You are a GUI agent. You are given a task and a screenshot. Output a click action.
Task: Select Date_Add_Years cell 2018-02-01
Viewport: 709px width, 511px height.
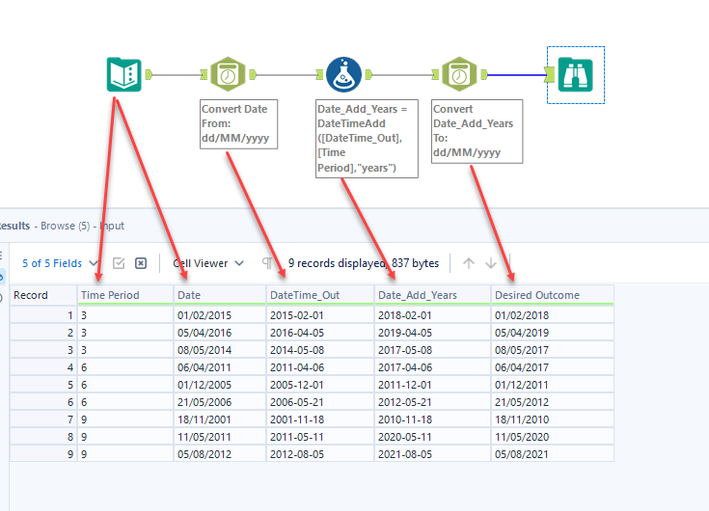click(432, 315)
